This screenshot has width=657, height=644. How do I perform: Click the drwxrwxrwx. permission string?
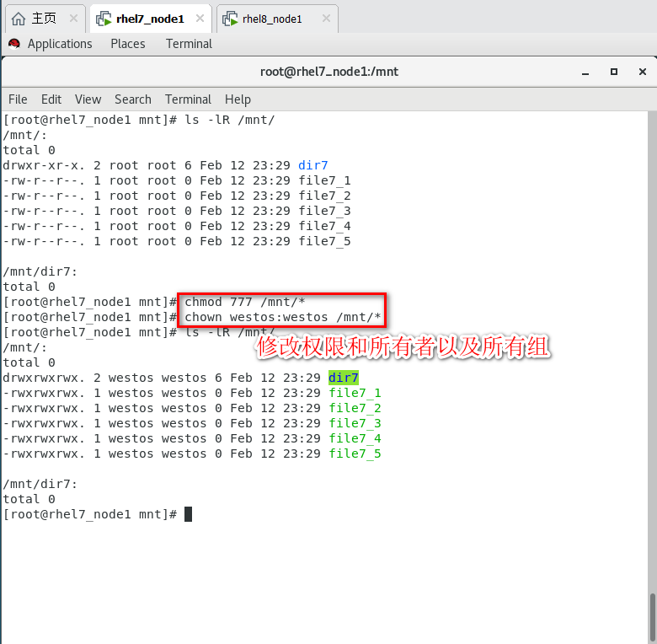pos(44,378)
